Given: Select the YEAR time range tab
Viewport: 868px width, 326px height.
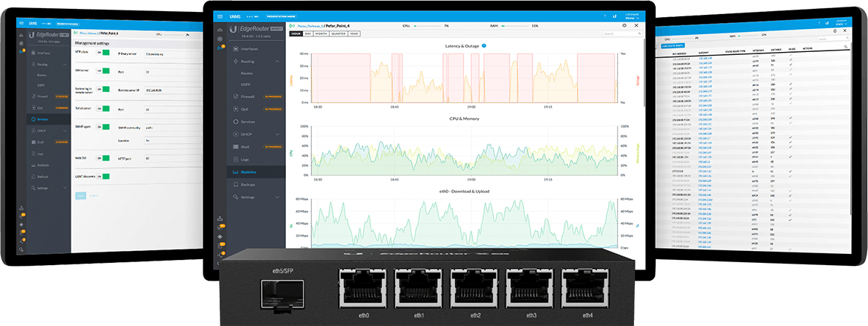Looking at the screenshot, I should (x=353, y=33).
